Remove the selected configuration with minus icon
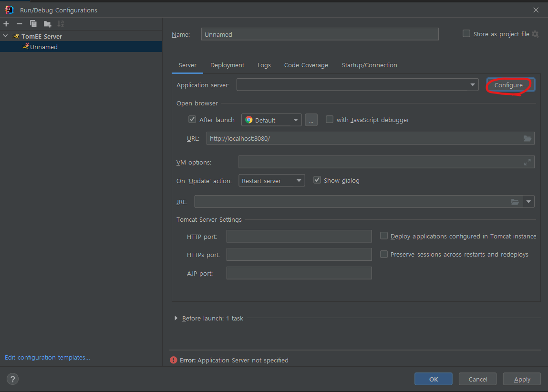This screenshot has height=392, width=548. pyautogui.click(x=20, y=24)
